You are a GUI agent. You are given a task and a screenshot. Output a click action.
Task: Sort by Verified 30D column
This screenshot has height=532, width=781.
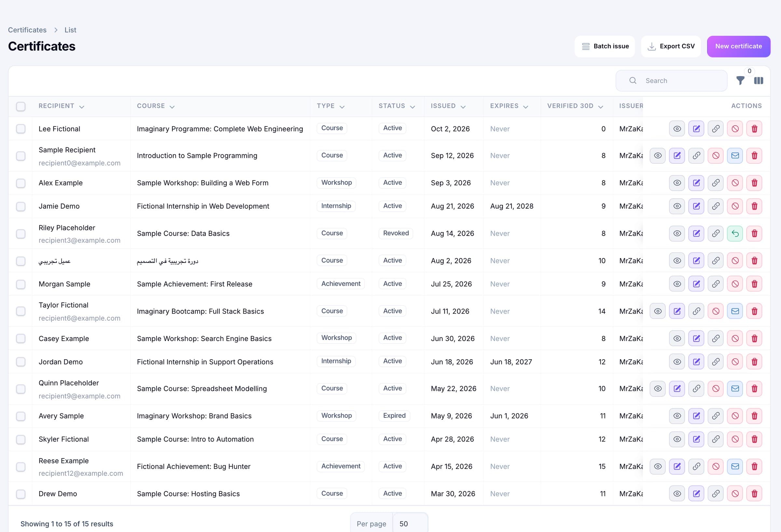(575, 106)
